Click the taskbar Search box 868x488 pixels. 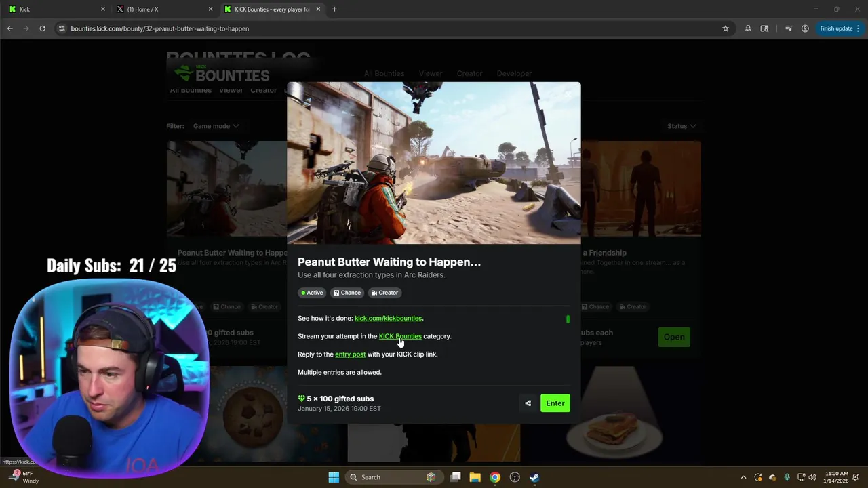pyautogui.click(x=393, y=477)
